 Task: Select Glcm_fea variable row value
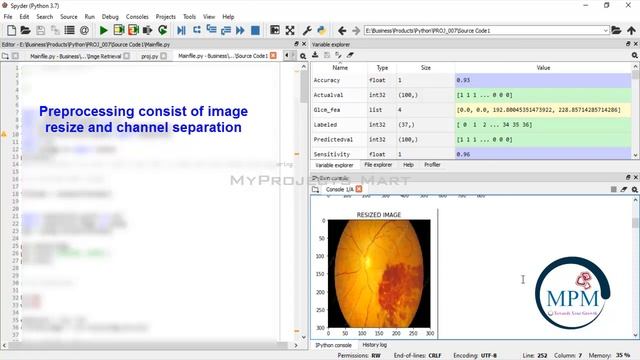(543, 110)
